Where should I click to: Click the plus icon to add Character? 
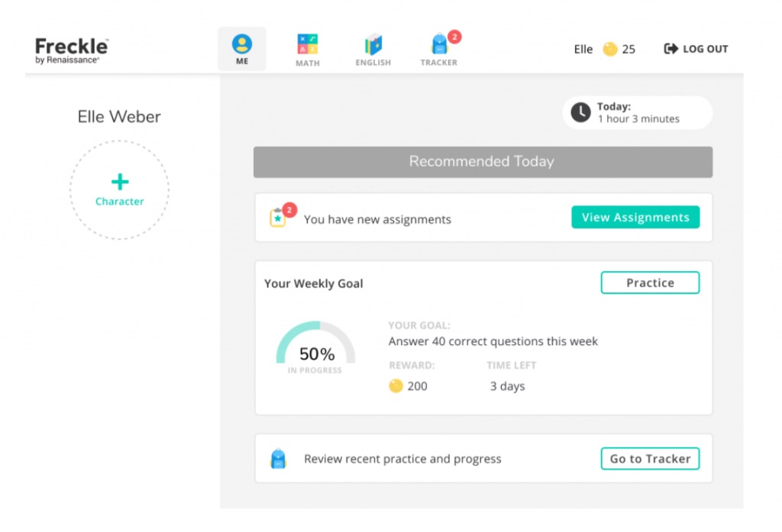[120, 182]
